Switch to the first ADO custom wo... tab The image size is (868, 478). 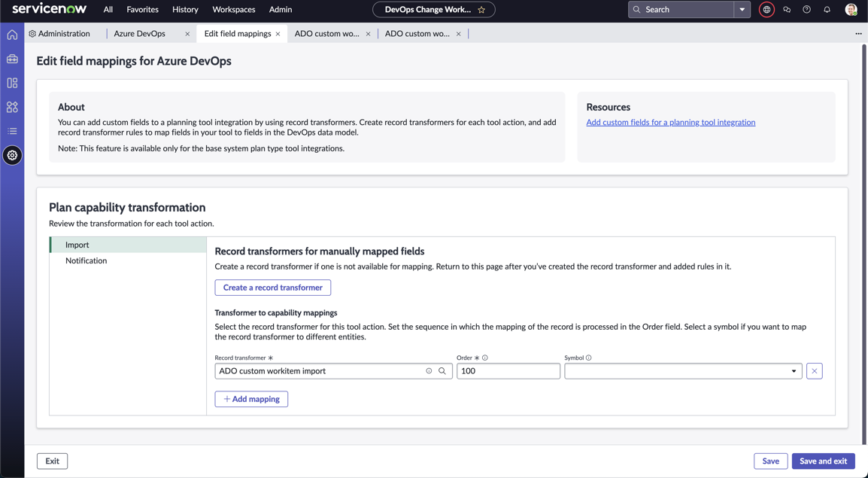[326, 34]
